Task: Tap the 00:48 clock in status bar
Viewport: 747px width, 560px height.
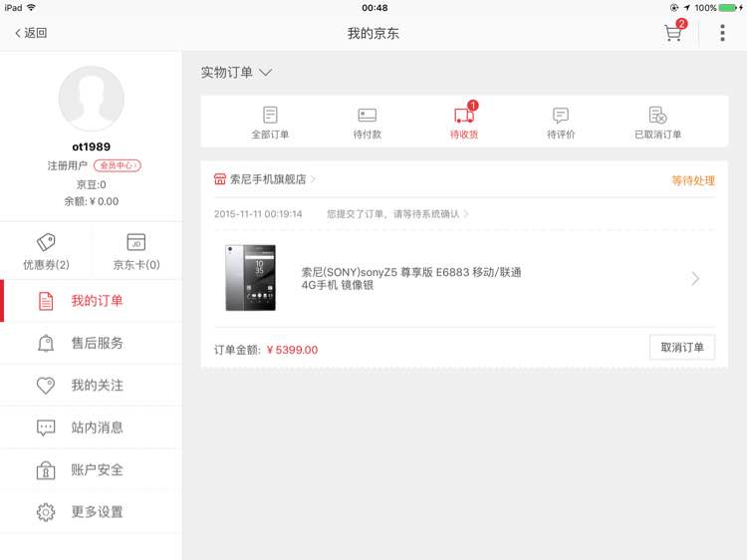Action: coord(374,8)
